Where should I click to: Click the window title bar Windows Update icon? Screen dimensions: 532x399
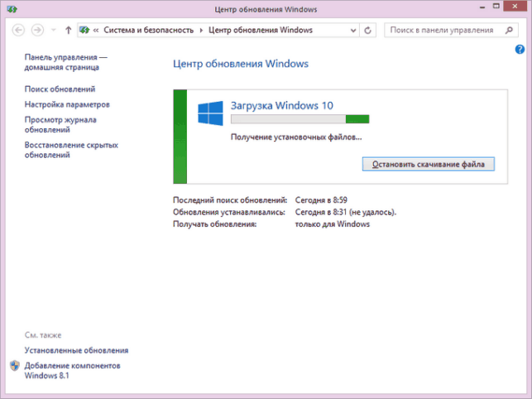[x=12, y=9]
